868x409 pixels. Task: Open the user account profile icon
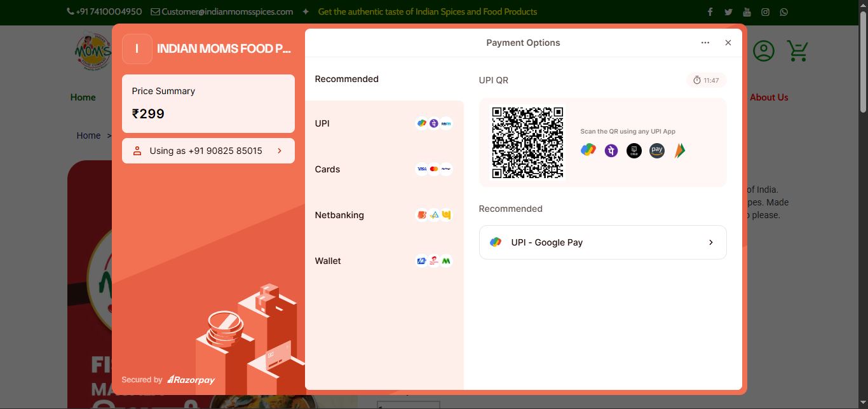pyautogui.click(x=764, y=51)
